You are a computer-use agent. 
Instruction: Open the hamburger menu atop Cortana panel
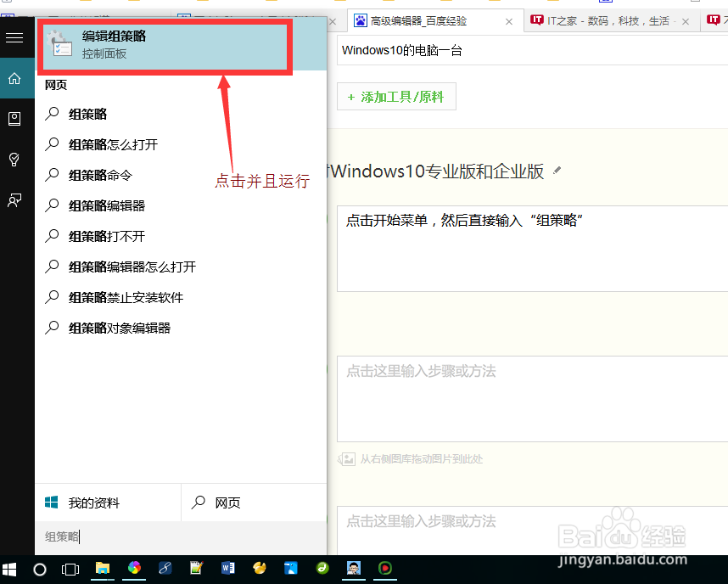coord(14,37)
